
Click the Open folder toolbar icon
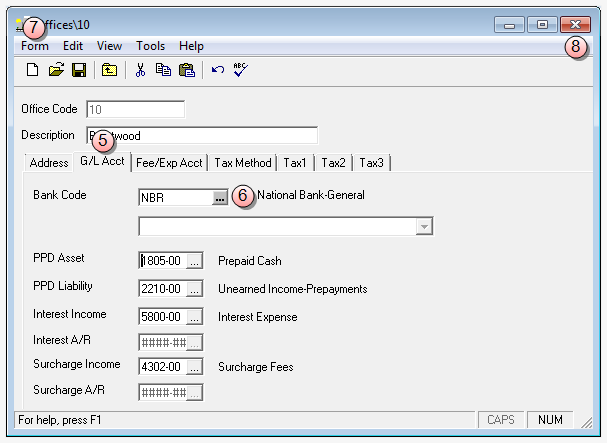pyautogui.click(x=56, y=70)
